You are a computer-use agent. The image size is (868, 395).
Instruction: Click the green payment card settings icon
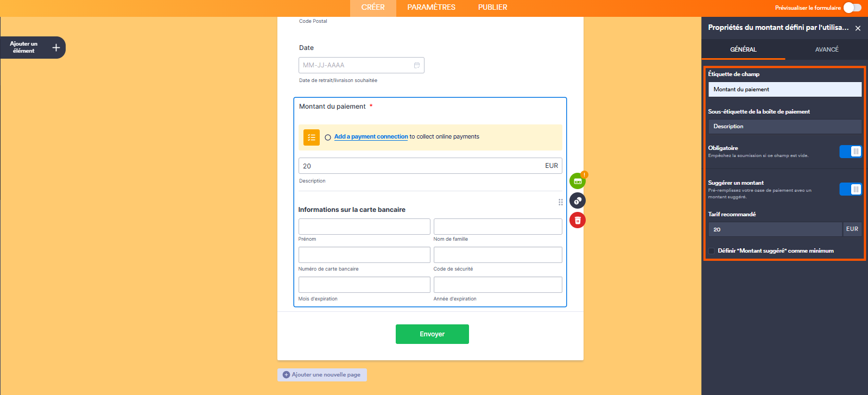point(578,181)
